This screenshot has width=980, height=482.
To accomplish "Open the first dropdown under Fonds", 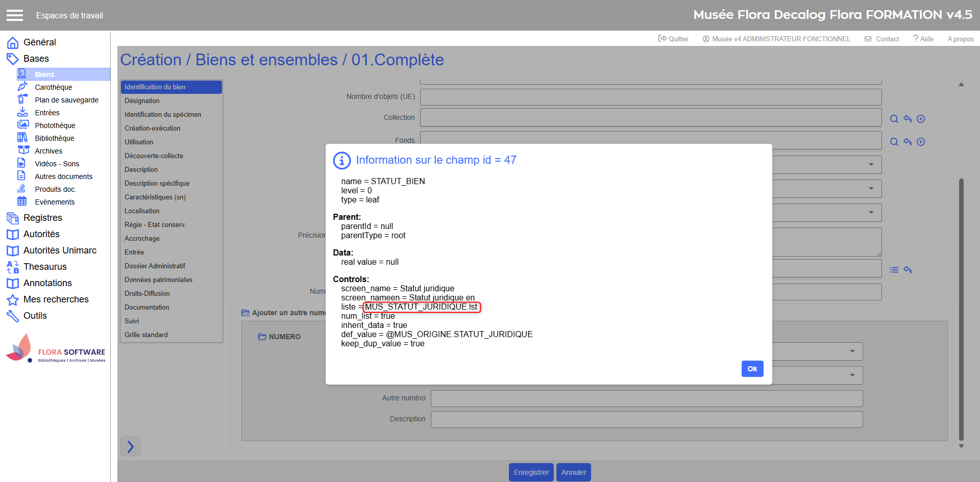I will (871, 165).
